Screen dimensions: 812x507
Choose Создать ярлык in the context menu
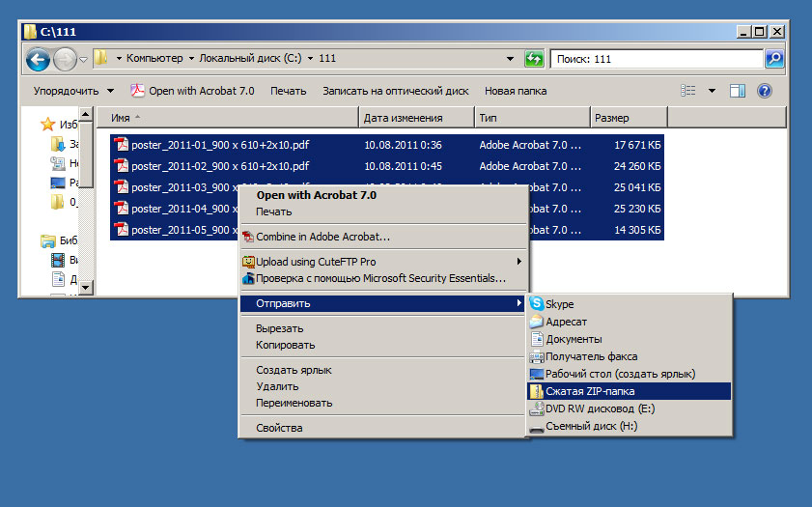(382, 370)
